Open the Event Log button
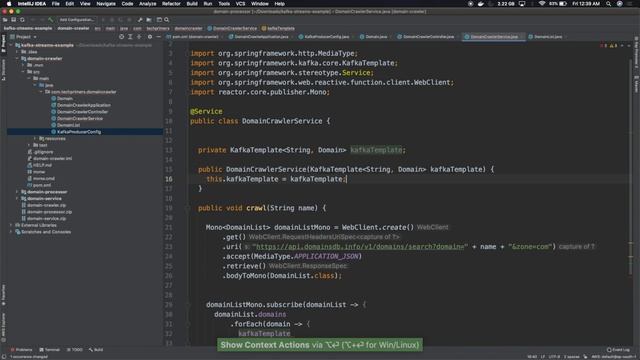Screen dimensions: 640x360 coord(618,350)
